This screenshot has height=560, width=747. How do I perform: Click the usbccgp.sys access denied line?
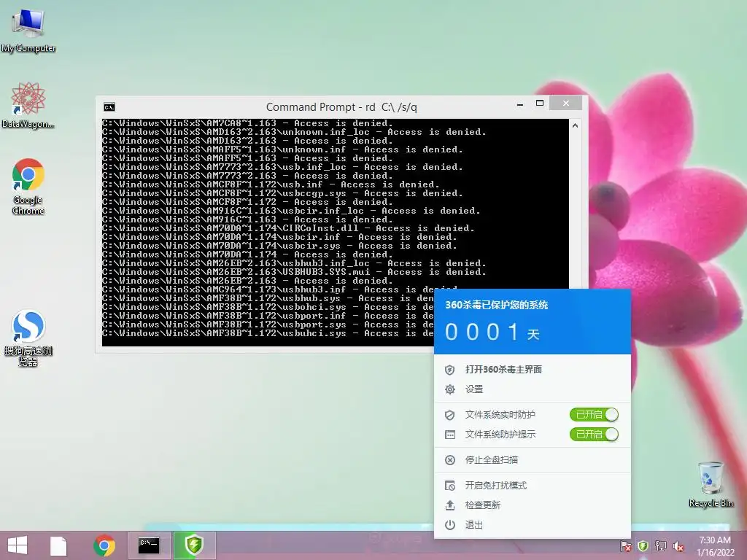tap(282, 193)
